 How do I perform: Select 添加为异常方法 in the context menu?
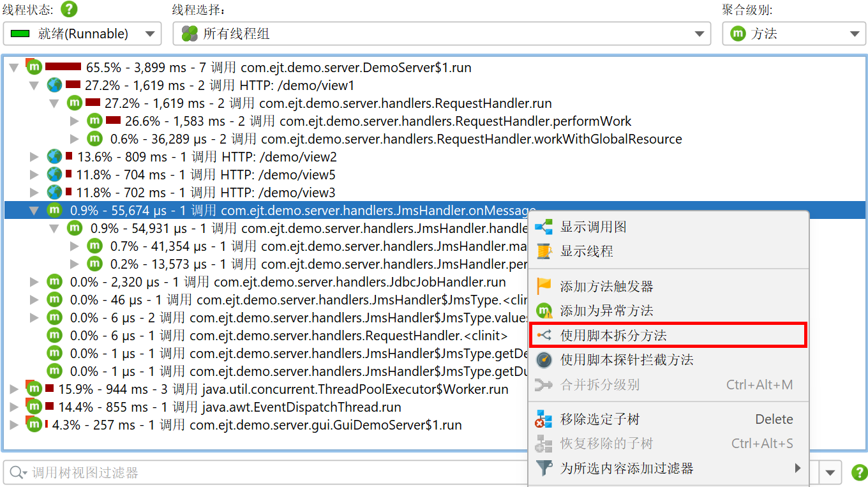click(668, 311)
